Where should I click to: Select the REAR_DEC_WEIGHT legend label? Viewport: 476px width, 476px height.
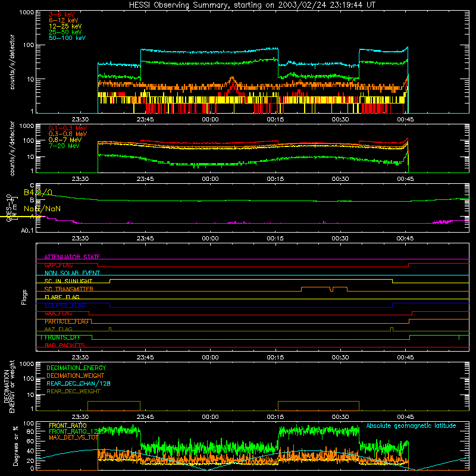point(73,392)
